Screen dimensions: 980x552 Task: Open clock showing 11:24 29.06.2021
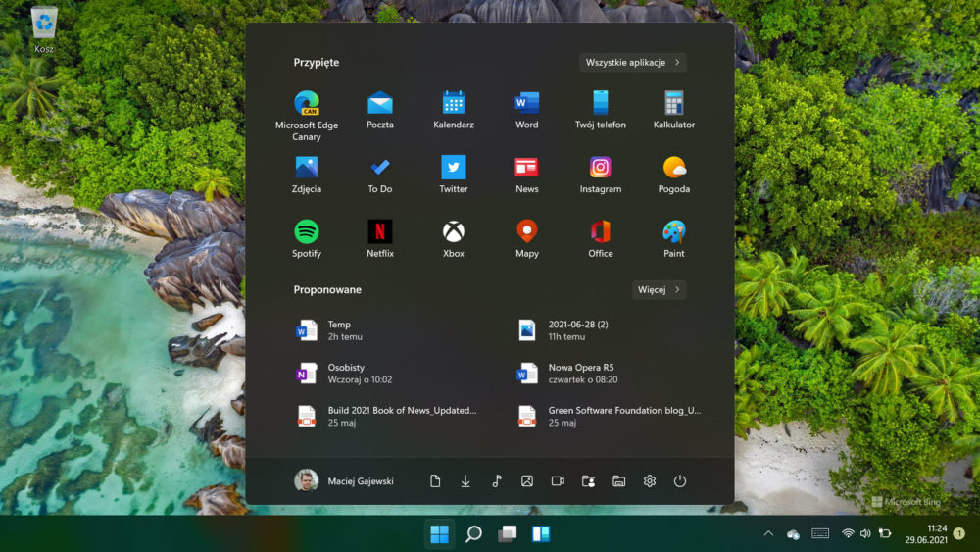click(x=926, y=534)
